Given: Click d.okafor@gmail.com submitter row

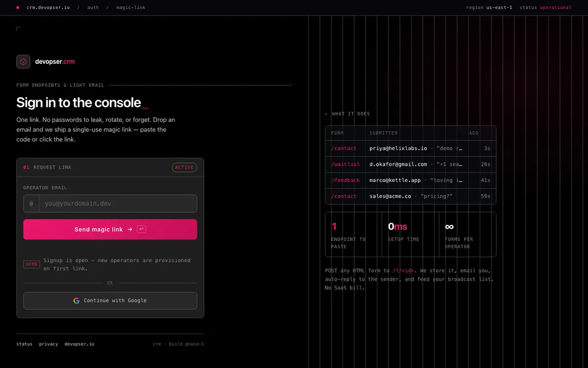Looking at the screenshot, I should pyautogui.click(x=411, y=164).
